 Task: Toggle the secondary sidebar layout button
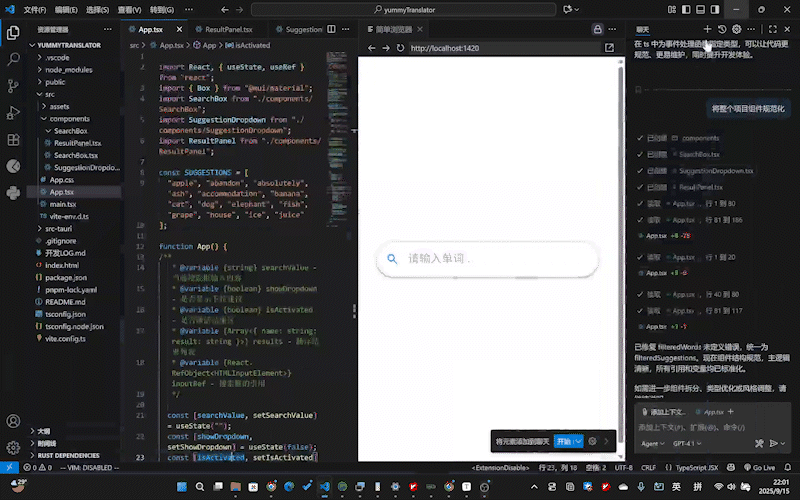pyautogui.click(x=712, y=9)
